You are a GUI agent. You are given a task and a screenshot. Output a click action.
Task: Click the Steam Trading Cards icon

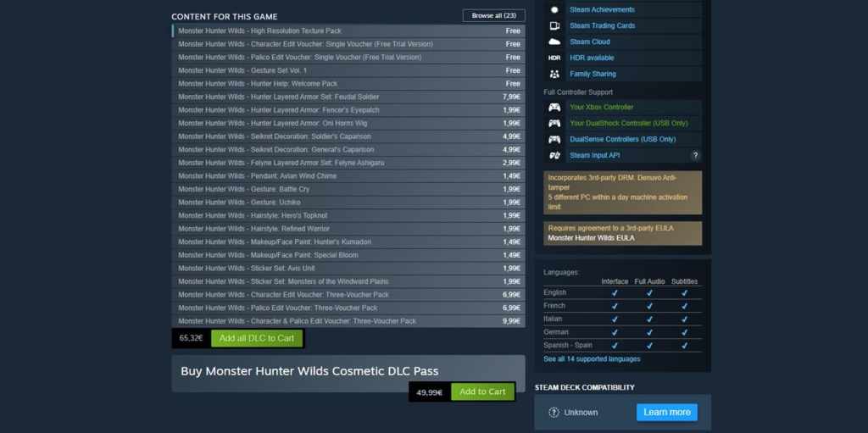[554, 26]
